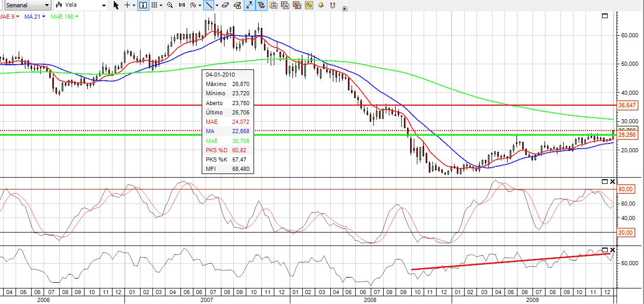The image size is (644, 304).
Task: Click the first chart window icon
Action: click(274, 5)
